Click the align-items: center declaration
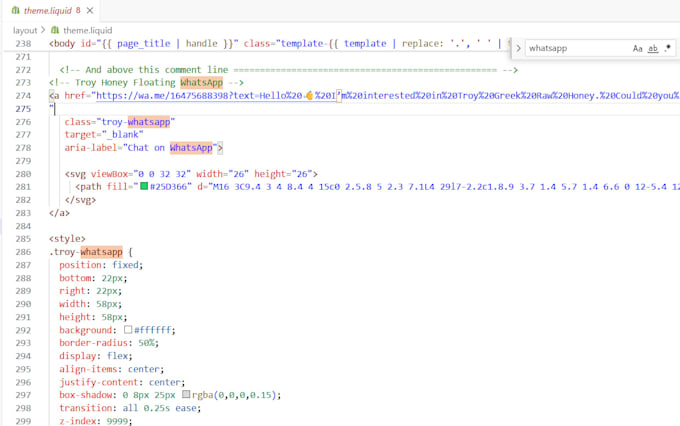The width and height of the screenshot is (680, 426). pyautogui.click(x=112, y=369)
